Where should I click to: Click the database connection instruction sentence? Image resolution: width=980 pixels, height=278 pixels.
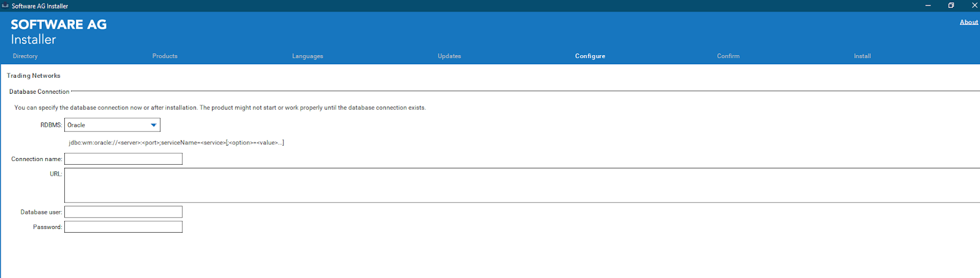(220, 107)
